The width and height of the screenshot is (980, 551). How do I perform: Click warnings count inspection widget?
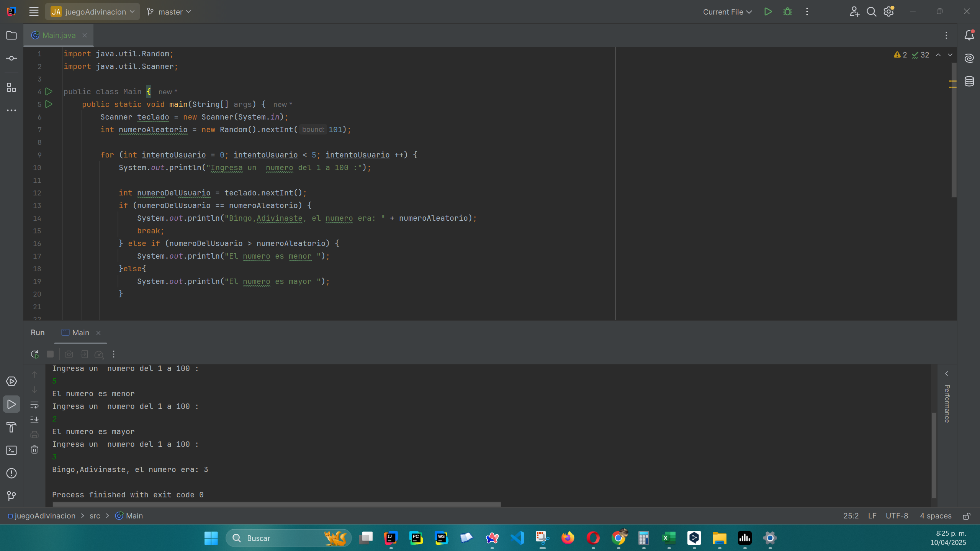(x=900, y=55)
